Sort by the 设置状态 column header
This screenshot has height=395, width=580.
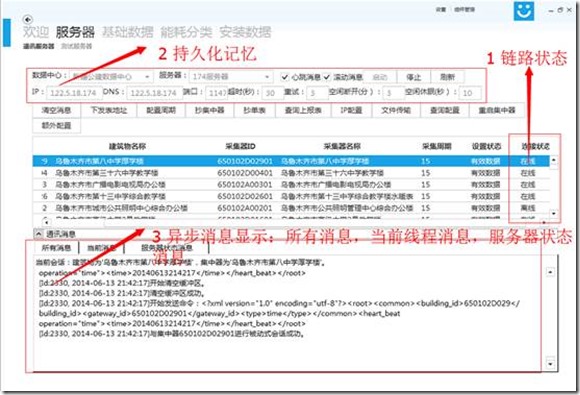click(x=486, y=146)
